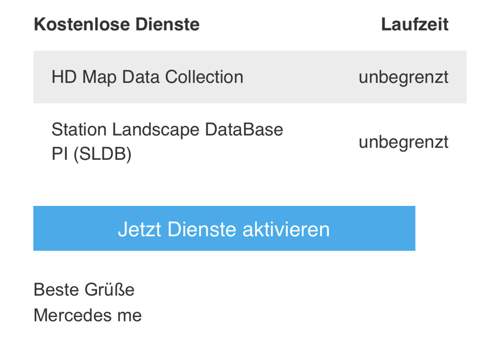Select the Kostenlose Dienste heading
The width and height of the screenshot is (500, 361).
pyautogui.click(x=117, y=24)
